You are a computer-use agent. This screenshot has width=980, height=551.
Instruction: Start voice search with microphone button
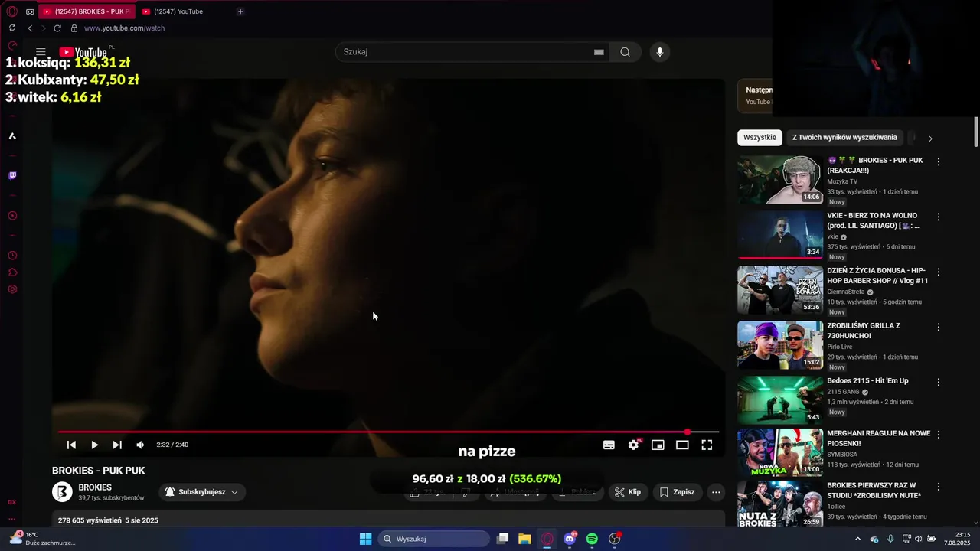click(x=660, y=52)
